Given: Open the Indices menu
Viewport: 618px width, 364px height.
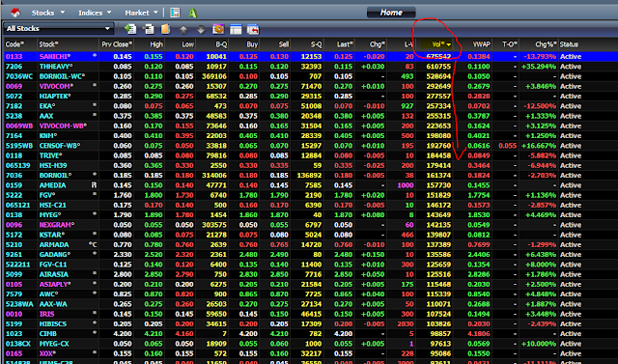Looking at the screenshot, I should pyautogui.click(x=90, y=13).
